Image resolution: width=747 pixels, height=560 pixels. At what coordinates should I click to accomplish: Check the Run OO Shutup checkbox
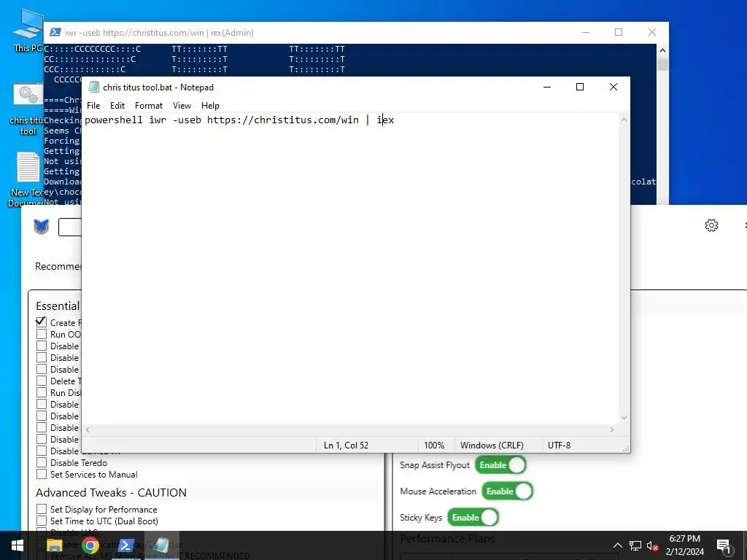point(42,334)
